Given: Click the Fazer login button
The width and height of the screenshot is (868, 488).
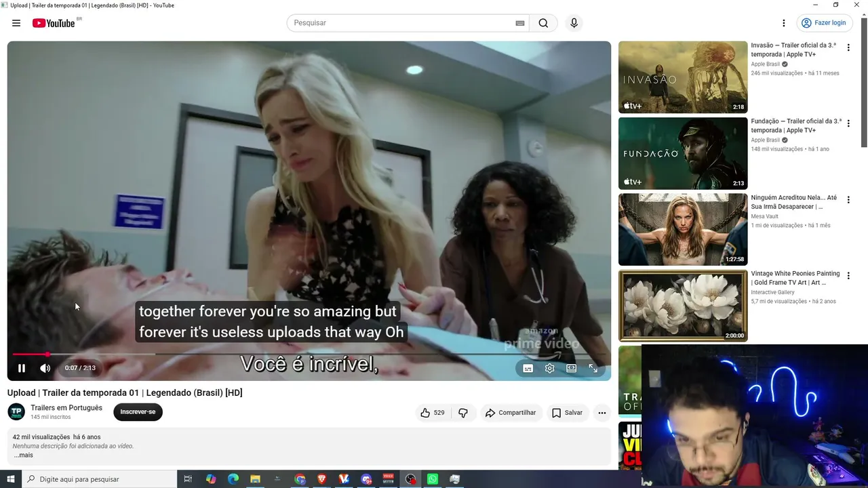Looking at the screenshot, I should [x=823, y=23].
